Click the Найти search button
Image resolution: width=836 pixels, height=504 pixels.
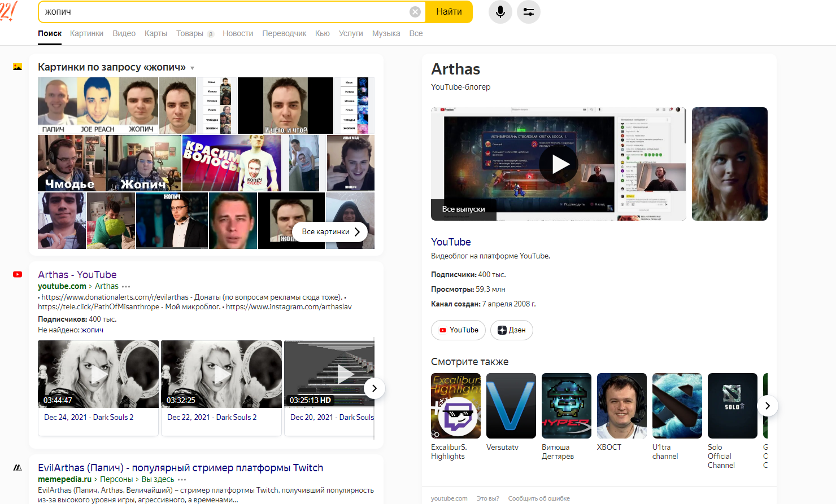pyautogui.click(x=449, y=12)
